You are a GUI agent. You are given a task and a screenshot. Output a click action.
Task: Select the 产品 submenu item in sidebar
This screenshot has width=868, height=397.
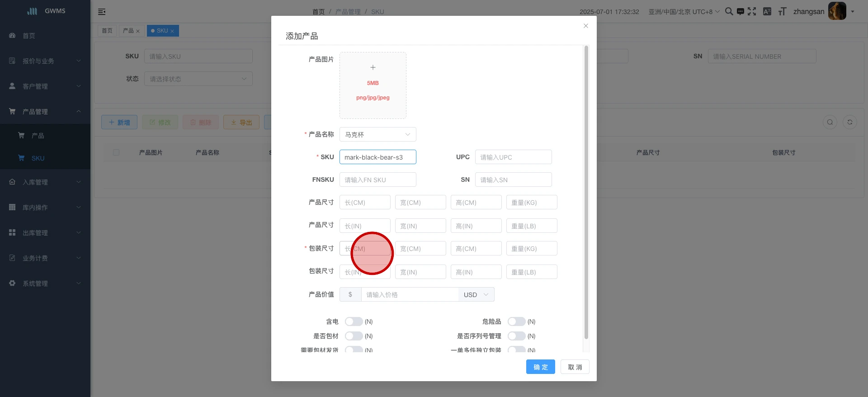(x=38, y=136)
